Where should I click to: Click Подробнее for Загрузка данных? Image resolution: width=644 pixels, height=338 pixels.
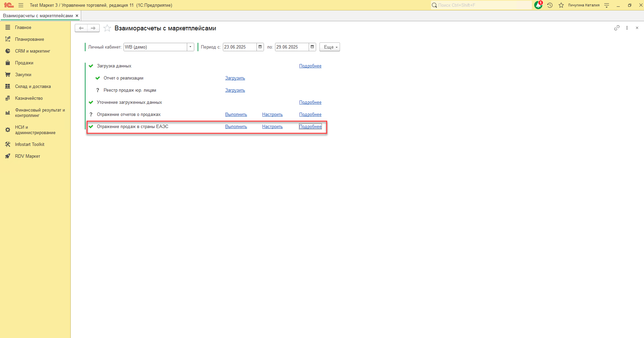[310, 66]
